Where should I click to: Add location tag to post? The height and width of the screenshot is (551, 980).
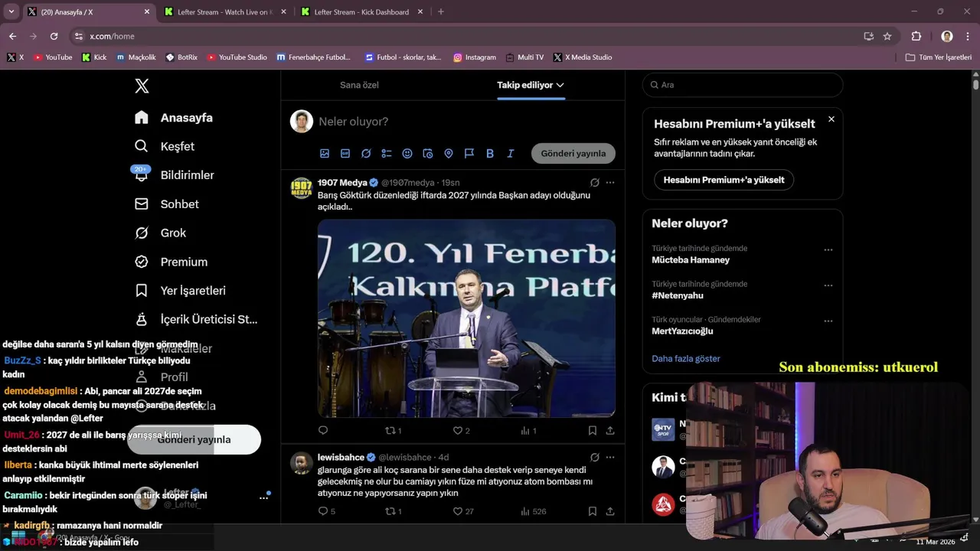(449, 154)
